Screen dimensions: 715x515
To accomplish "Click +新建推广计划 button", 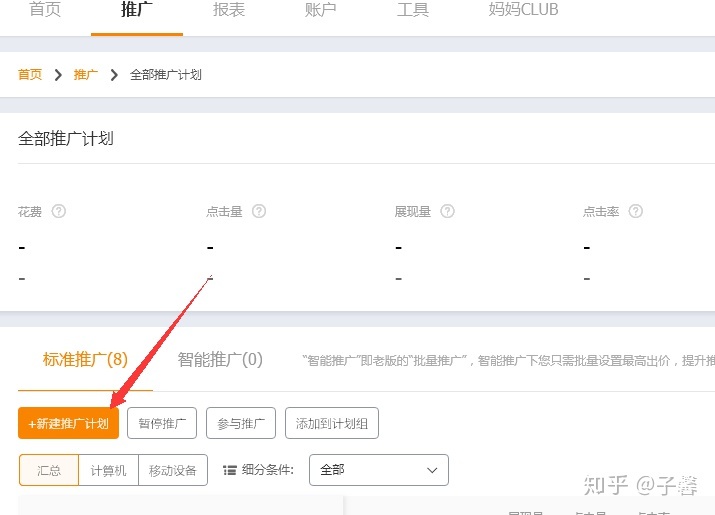I will coord(68,423).
